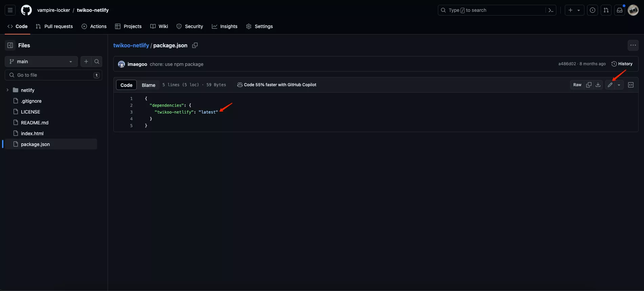Select the Code view toggle
The height and width of the screenshot is (291, 644).
coord(126,85)
